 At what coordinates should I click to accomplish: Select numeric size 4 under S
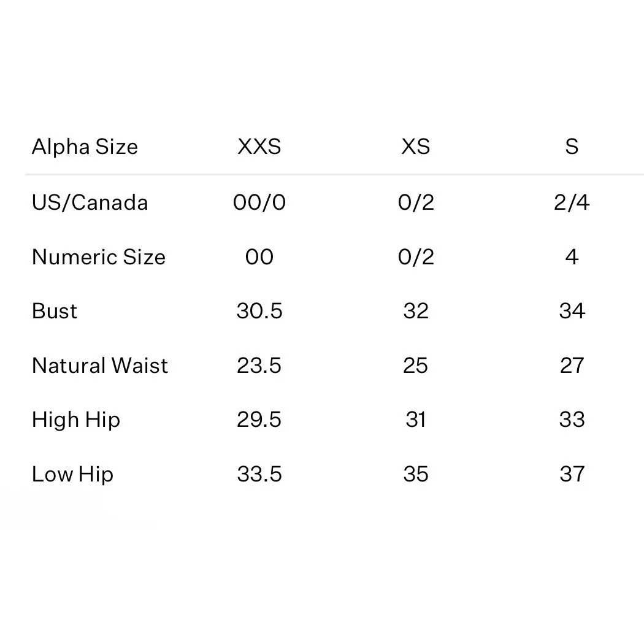(x=571, y=256)
